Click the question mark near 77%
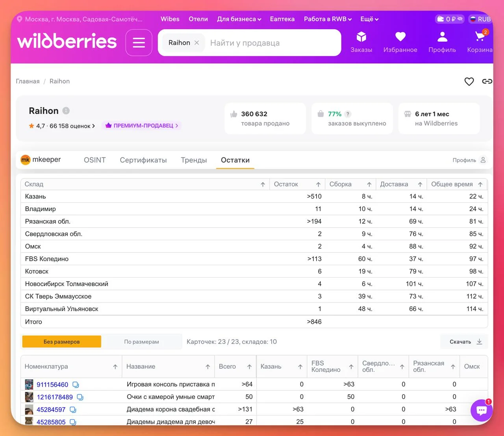Screen dimensions: 504x436 (348, 114)
